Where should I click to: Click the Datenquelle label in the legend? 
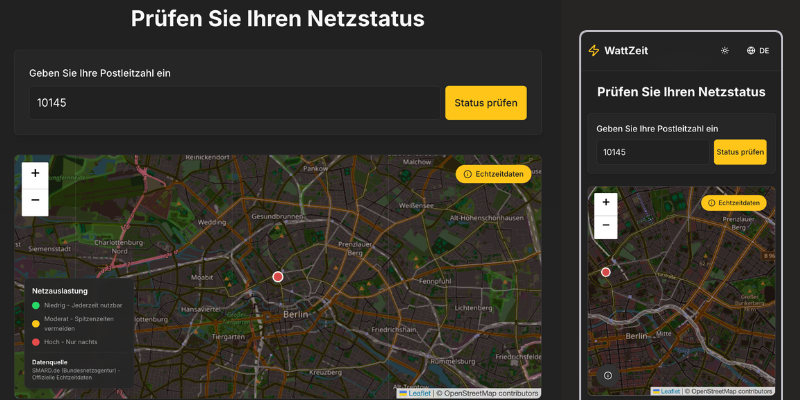pos(49,362)
